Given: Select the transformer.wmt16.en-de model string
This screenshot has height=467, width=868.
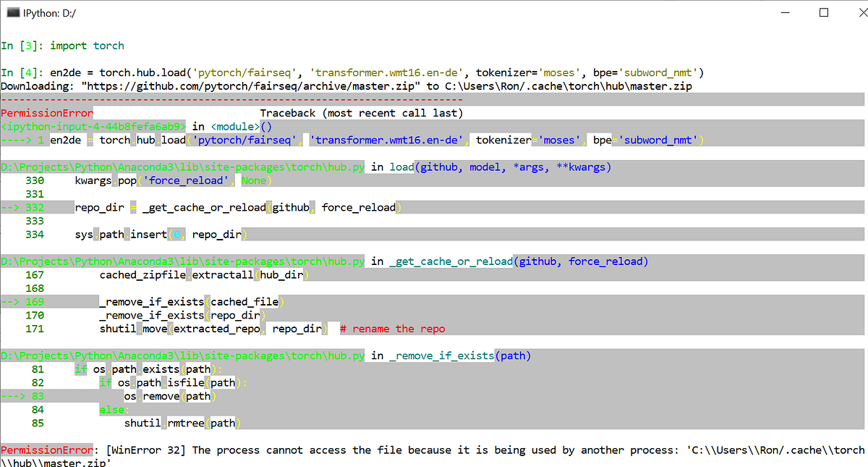Looking at the screenshot, I should pos(388,72).
